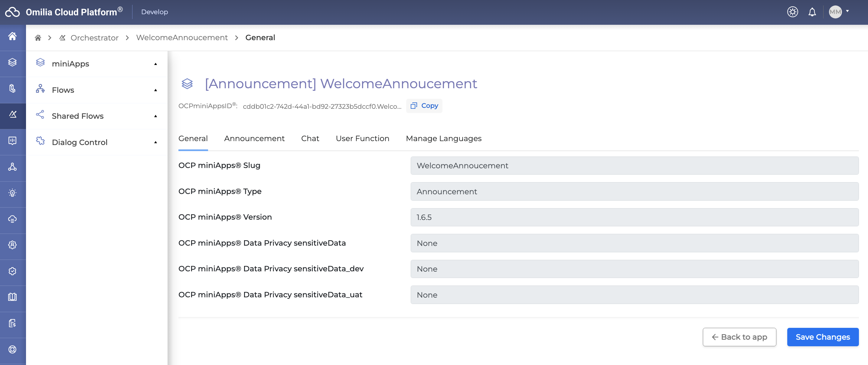Open the lifebuoy support icon at bottom
The height and width of the screenshot is (365, 868).
[12, 350]
